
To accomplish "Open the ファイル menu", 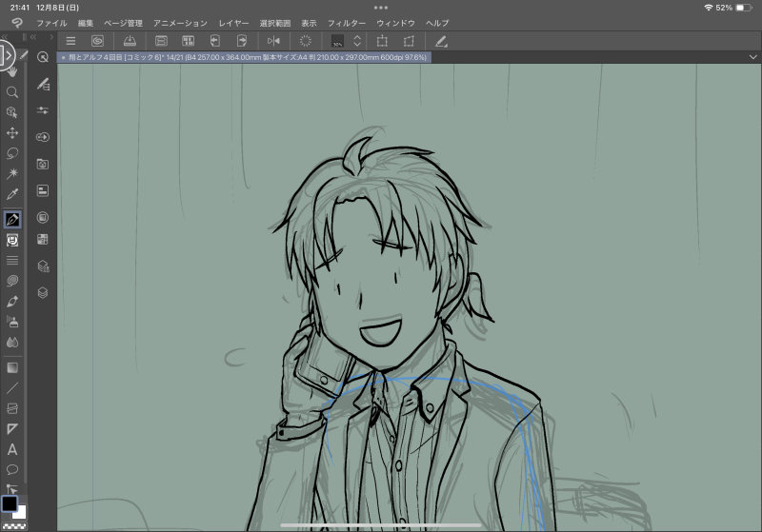I will click(51, 22).
